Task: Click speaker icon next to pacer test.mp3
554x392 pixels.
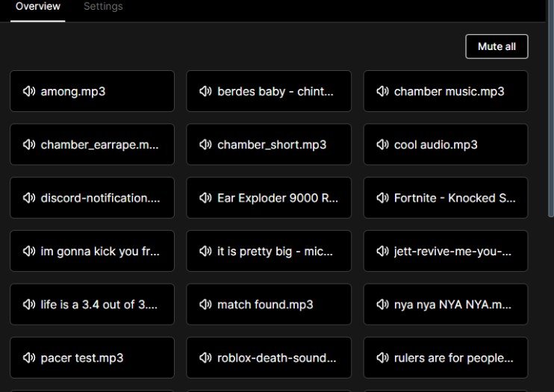Action: click(x=29, y=358)
